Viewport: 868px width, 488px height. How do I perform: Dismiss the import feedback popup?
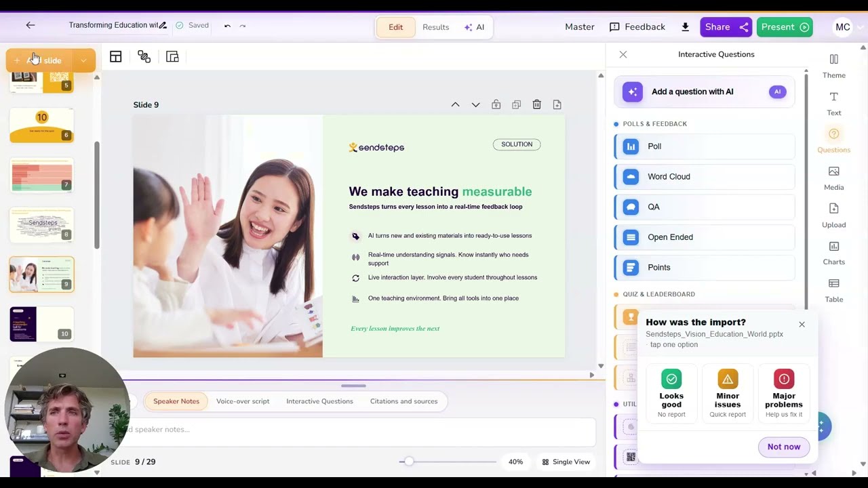[x=802, y=325]
